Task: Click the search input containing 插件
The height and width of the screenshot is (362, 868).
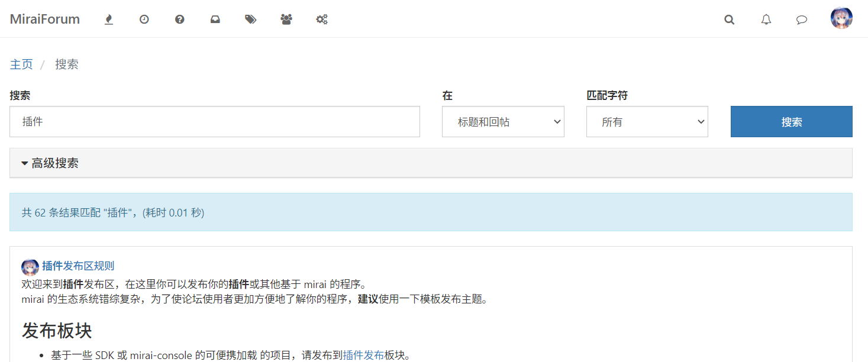Action: (215, 122)
